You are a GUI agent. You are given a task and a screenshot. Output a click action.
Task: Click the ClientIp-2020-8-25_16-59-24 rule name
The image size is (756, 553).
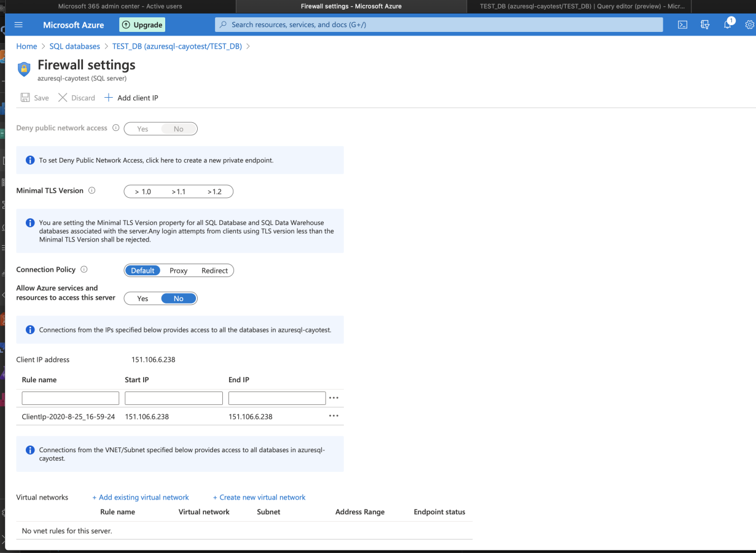[x=68, y=417]
